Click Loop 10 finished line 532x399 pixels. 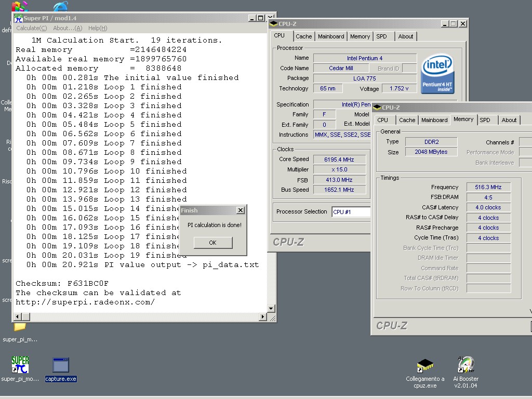[x=107, y=171]
